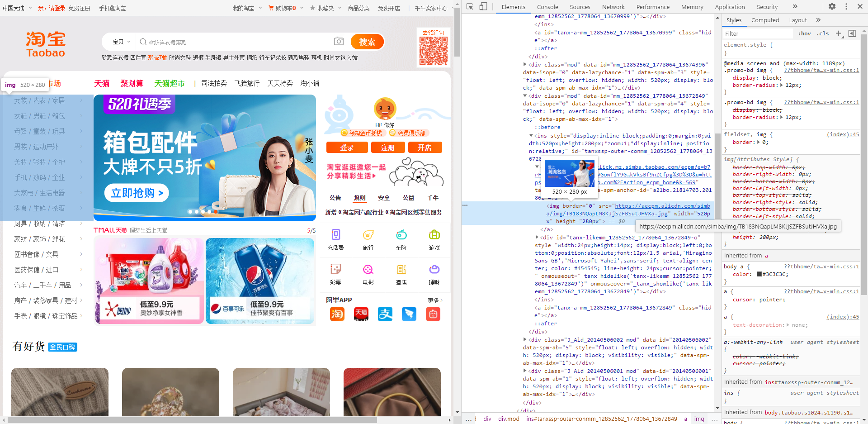Click the orange 搜索 search button
Image resolution: width=868 pixels, height=424 pixels.
367,42
